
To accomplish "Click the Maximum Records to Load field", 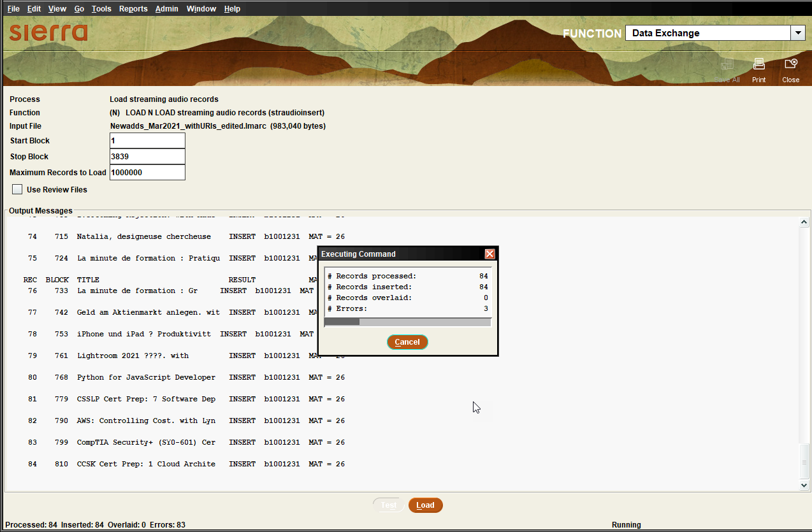I will point(147,173).
